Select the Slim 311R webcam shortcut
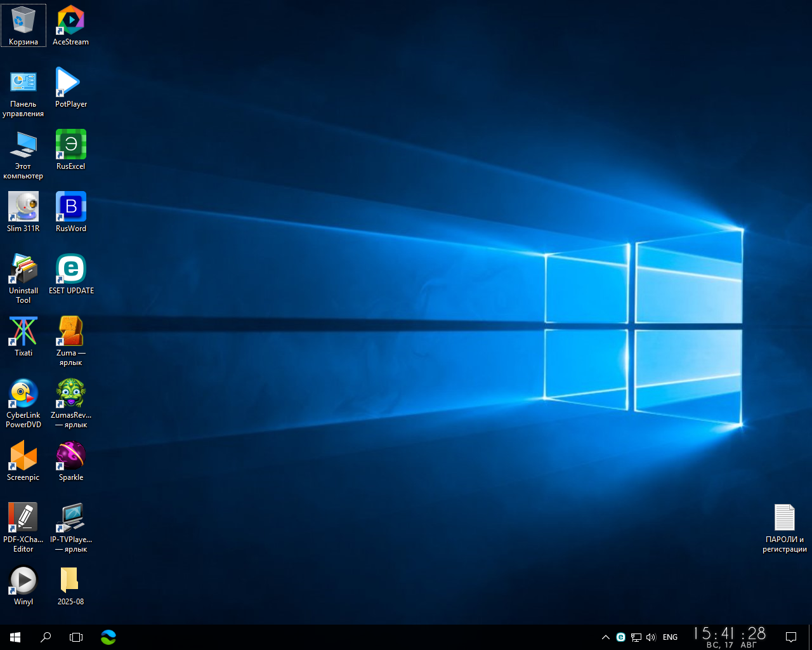Viewport: 812px width, 650px height. 23,212
